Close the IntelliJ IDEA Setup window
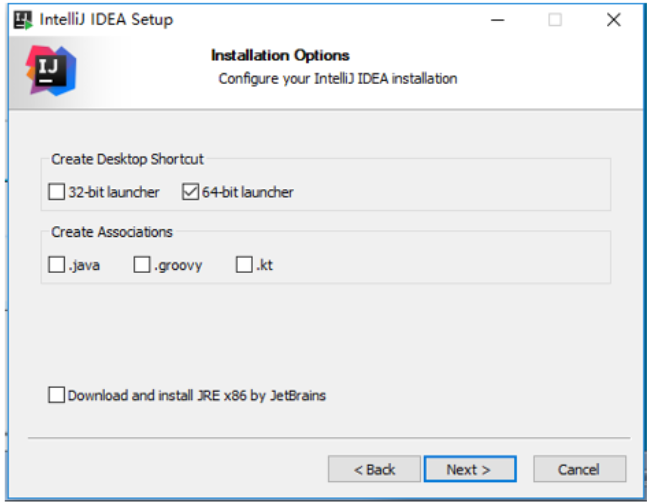 click(x=614, y=20)
